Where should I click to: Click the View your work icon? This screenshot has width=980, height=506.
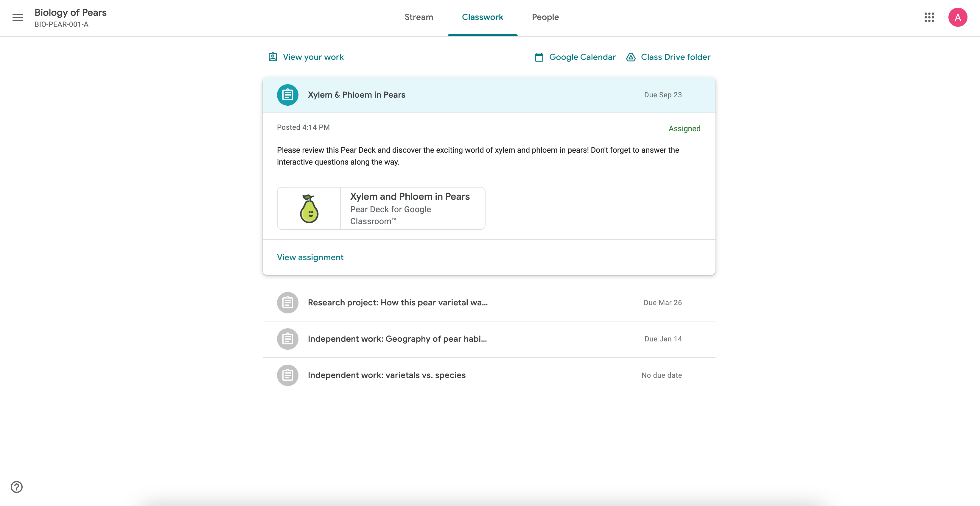(x=273, y=57)
